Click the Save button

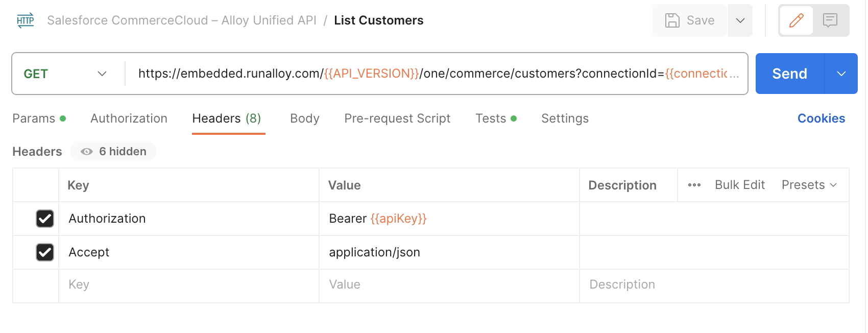tap(690, 20)
